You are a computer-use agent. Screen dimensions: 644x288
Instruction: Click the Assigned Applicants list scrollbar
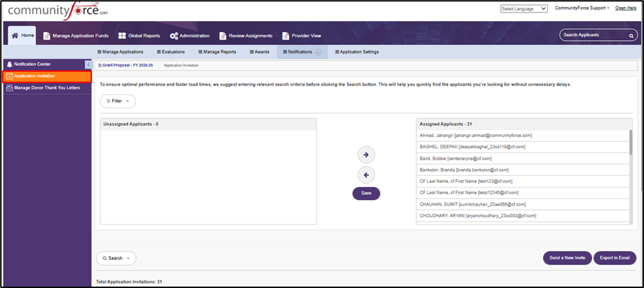coord(630,143)
